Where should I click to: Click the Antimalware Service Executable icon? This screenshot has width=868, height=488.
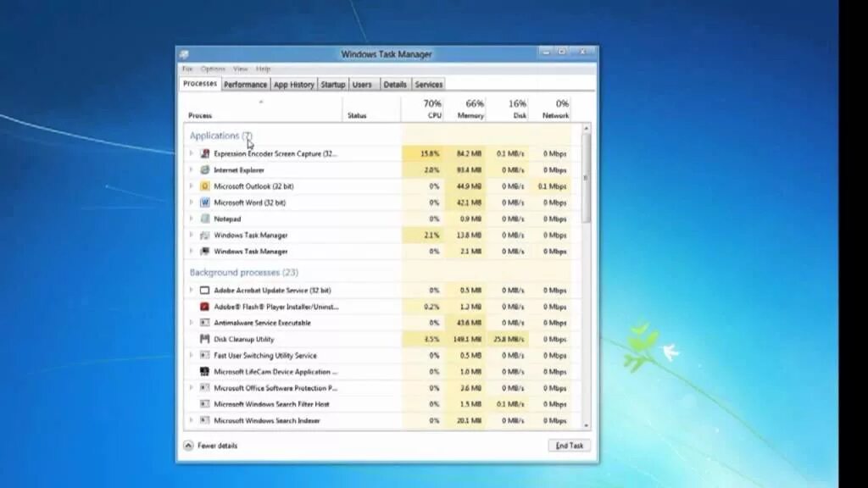[x=205, y=323]
